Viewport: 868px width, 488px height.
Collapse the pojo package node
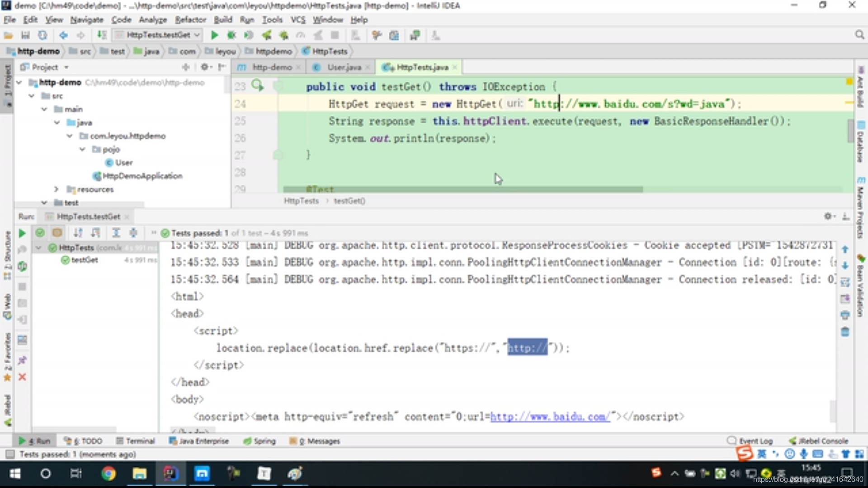[82, 149]
